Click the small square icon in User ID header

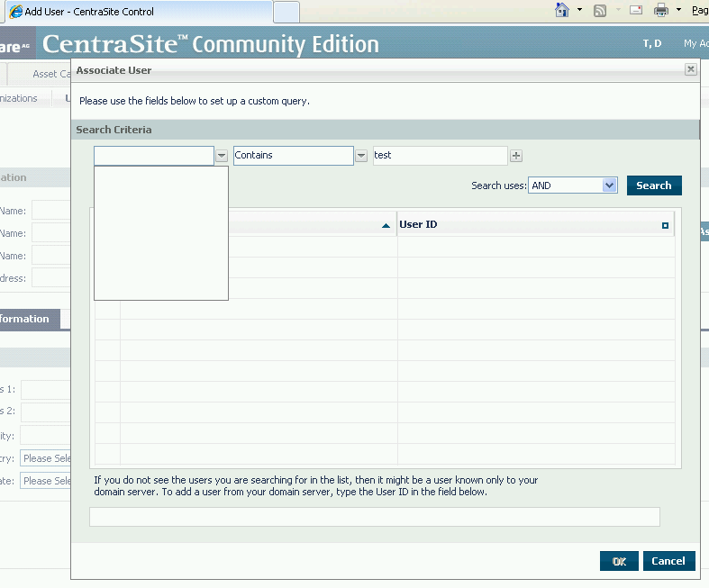[x=665, y=225]
